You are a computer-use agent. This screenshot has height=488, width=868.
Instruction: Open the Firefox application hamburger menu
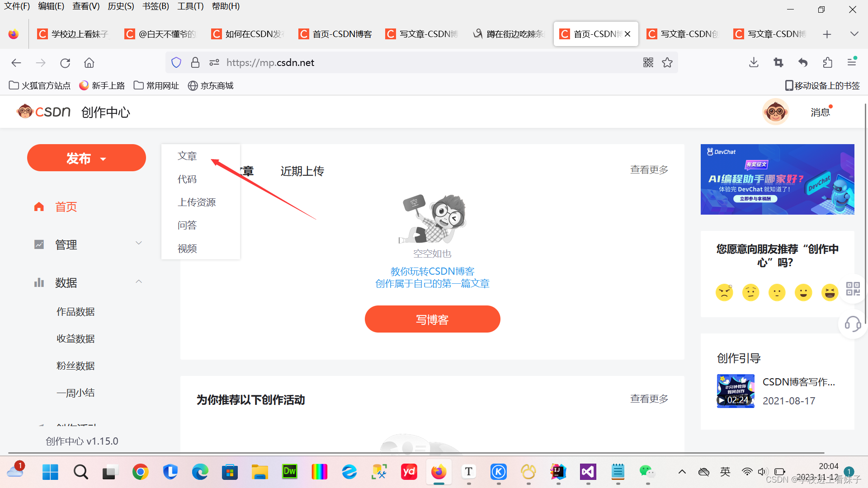[852, 62]
